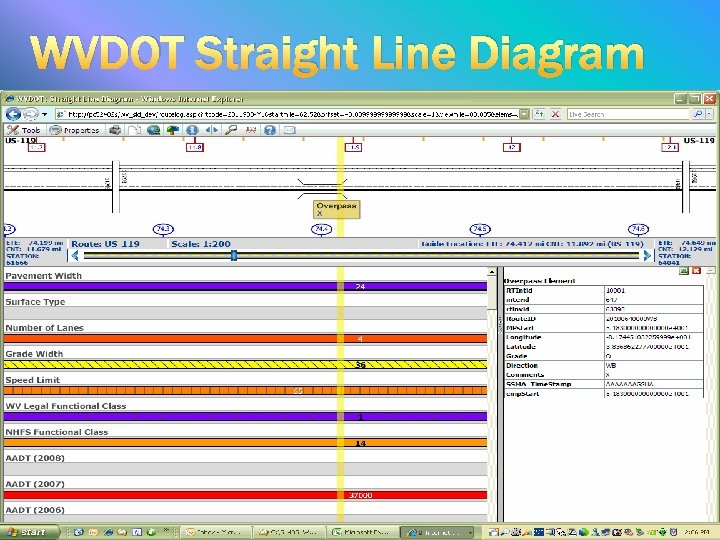
Task: Click the AADT (2008) heading
Action: tap(35, 458)
